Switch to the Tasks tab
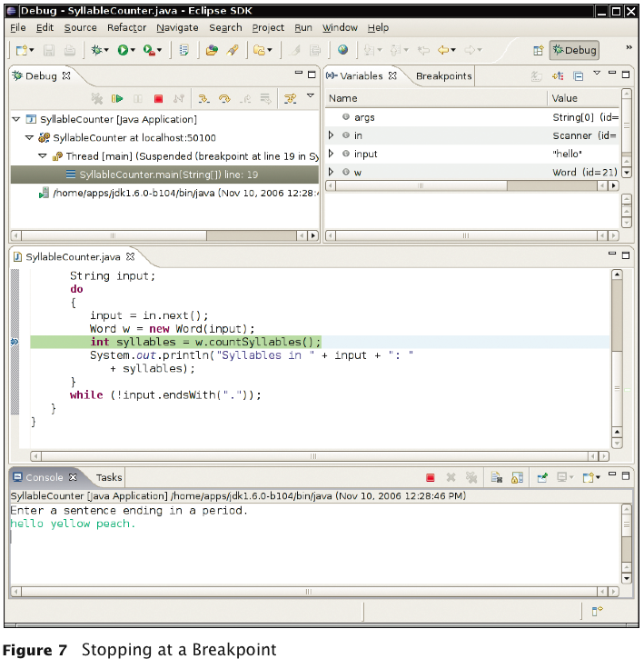Screen dimensions: 644x659 (109, 477)
